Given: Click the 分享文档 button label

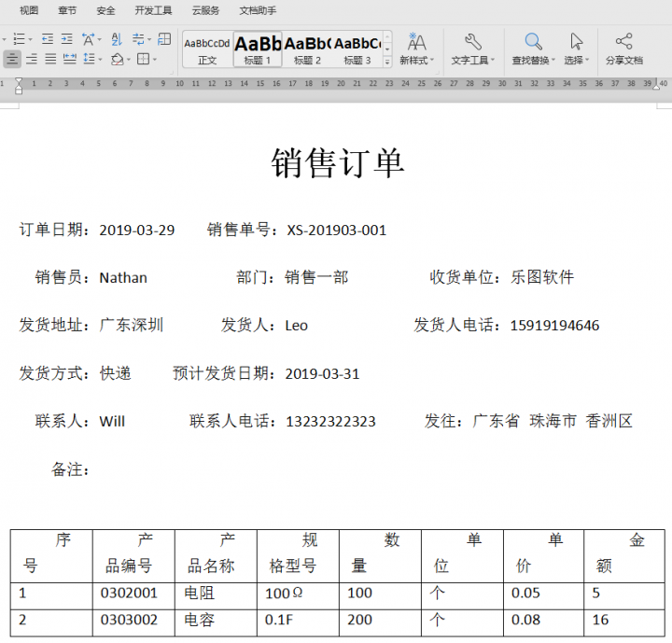Looking at the screenshot, I should [x=624, y=60].
